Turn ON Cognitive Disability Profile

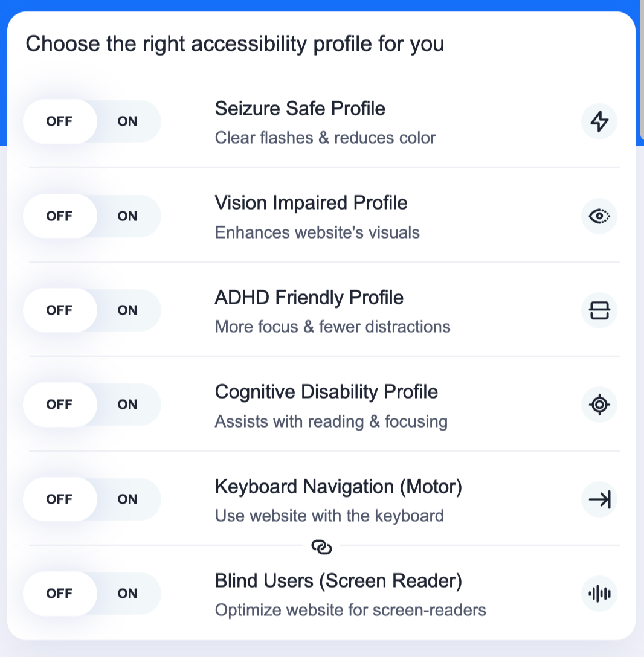click(127, 405)
